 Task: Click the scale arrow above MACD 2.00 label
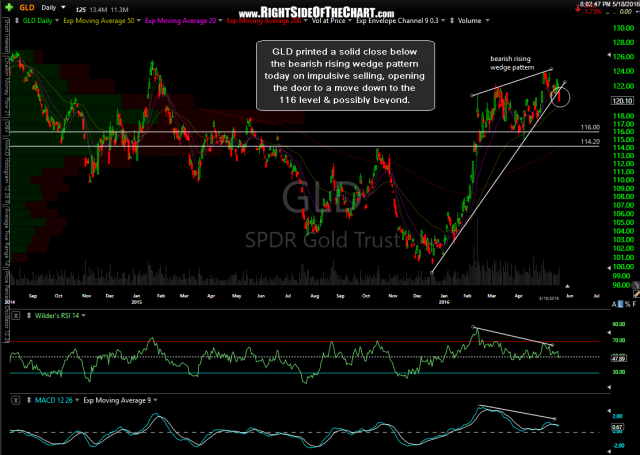pos(609,410)
